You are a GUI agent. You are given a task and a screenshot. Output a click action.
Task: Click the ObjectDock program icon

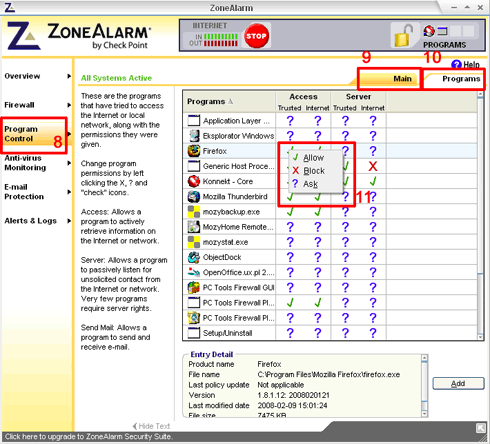coord(194,257)
